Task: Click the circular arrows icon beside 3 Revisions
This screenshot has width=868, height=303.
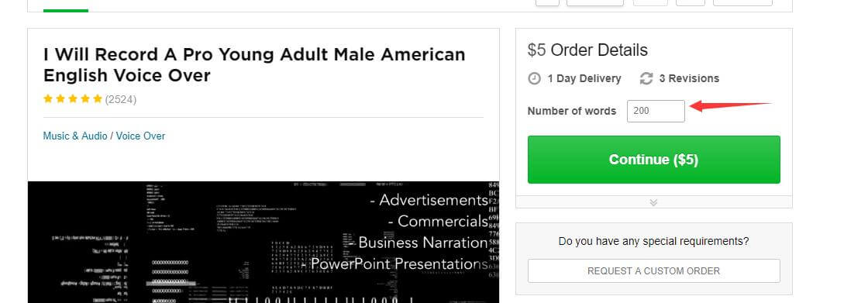Action: (x=646, y=79)
